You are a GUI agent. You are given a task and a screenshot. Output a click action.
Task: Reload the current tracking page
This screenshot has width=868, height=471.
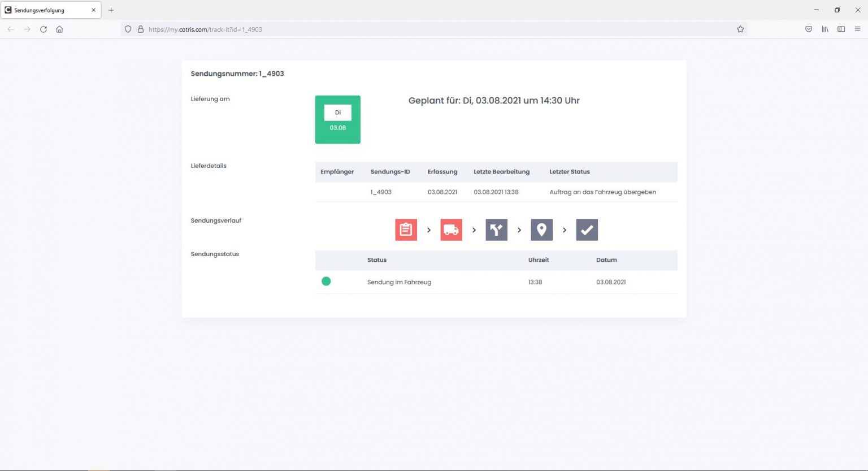tap(44, 29)
